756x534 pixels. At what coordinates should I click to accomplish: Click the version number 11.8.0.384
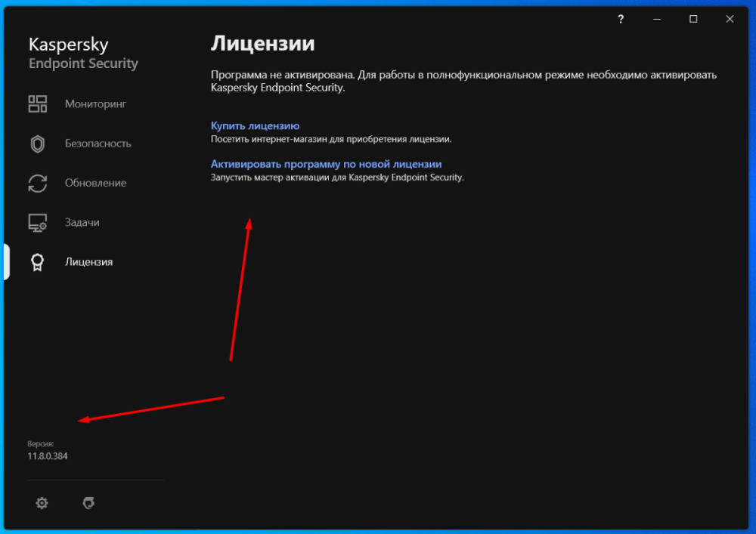[47, 455]
